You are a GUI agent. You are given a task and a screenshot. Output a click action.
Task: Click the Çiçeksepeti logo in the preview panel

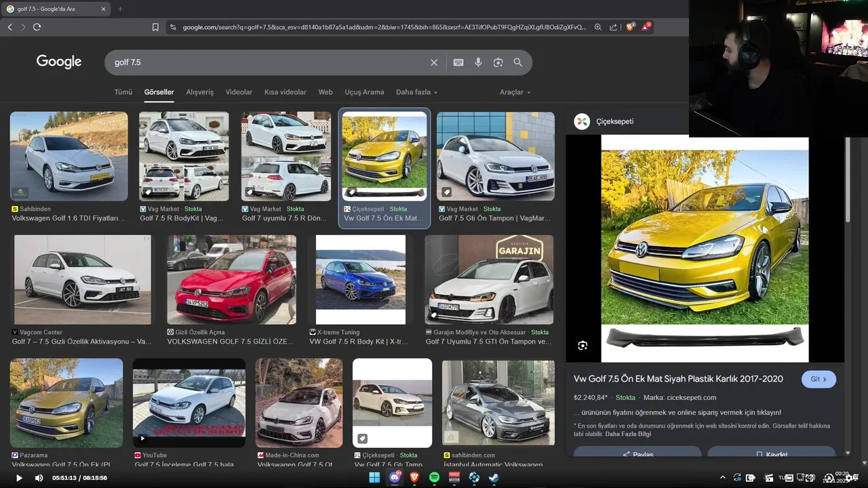click(582, 121)
